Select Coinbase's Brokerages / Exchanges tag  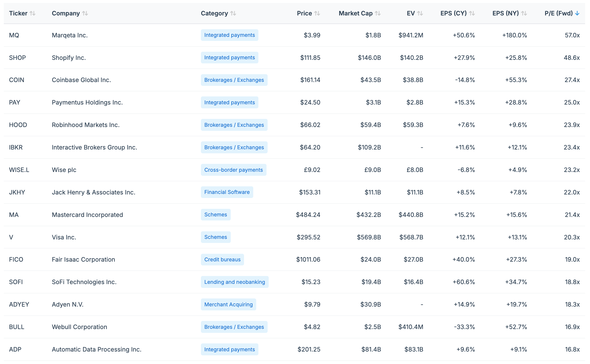(x=234, y=80)
